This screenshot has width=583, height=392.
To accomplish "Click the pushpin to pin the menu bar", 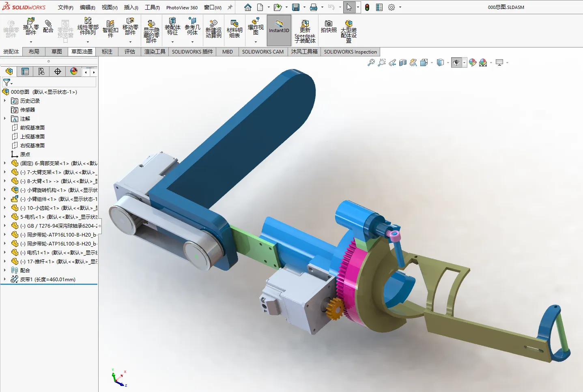I will pyautogui.click(x=230, y=7).
